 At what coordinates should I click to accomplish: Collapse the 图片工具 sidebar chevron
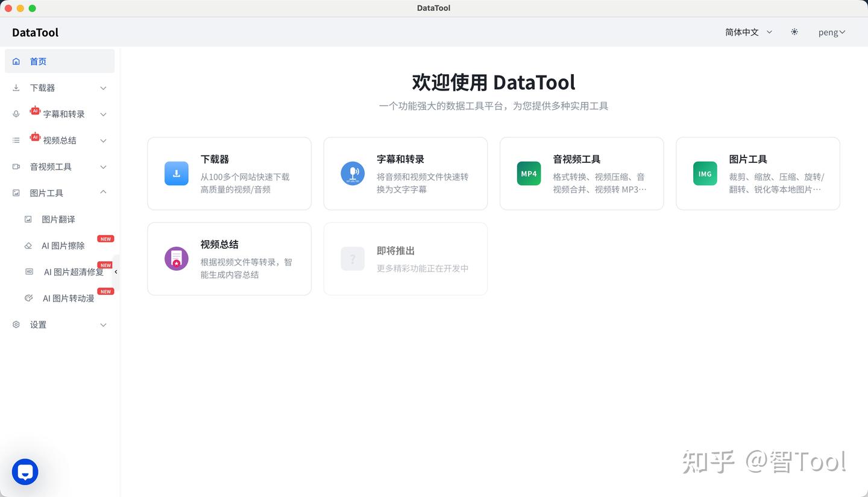click(103, 192)
